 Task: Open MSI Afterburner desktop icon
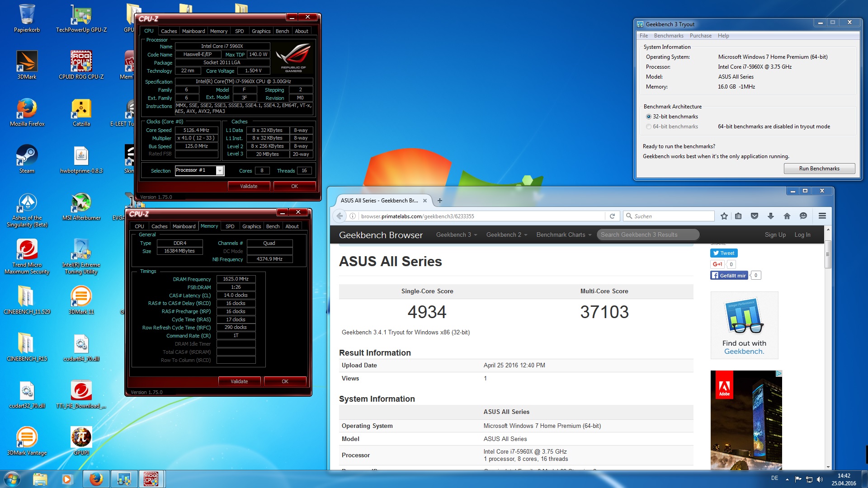(81, 206)
